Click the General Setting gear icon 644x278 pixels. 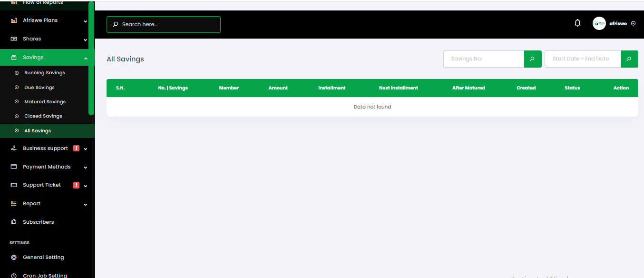[14, 257]
